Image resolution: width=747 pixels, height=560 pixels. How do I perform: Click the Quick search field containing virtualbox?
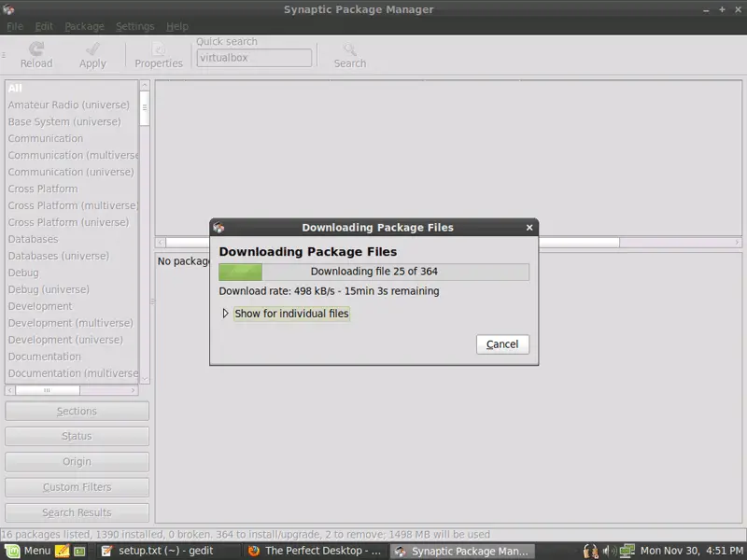point(254,58)
